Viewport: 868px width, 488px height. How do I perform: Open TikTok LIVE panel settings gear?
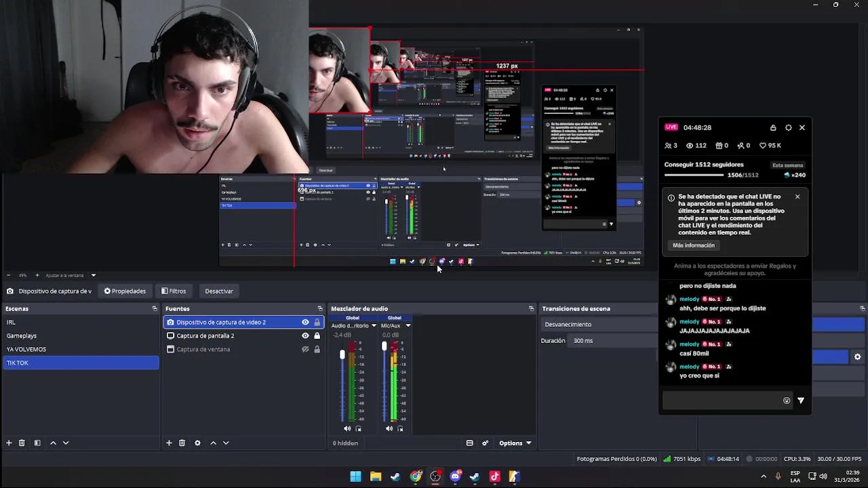tap(788, 127)
